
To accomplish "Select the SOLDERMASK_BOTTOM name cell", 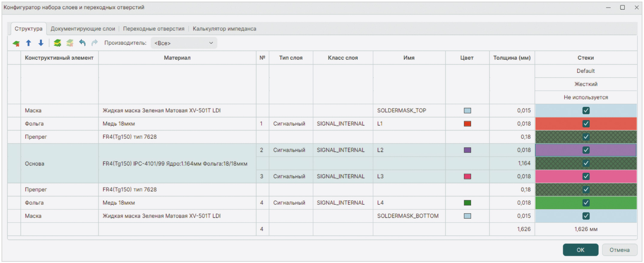I will [x=409, y=216].
